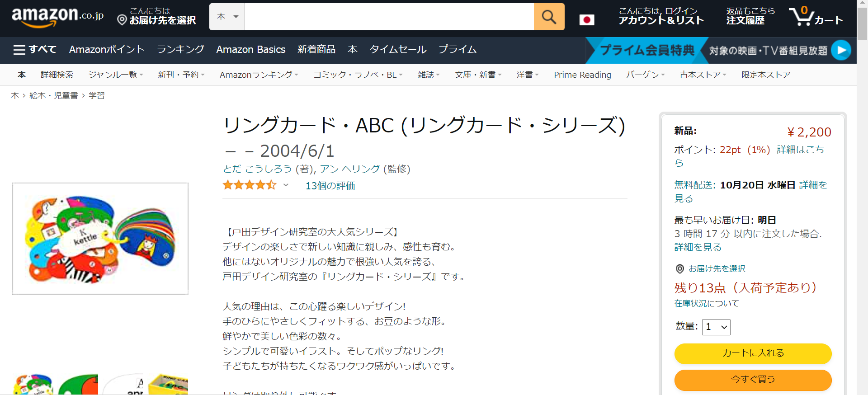Click the カートに入れる button
Image resolution: width=868 pixels, height=395 pixels.
[753, 353]
